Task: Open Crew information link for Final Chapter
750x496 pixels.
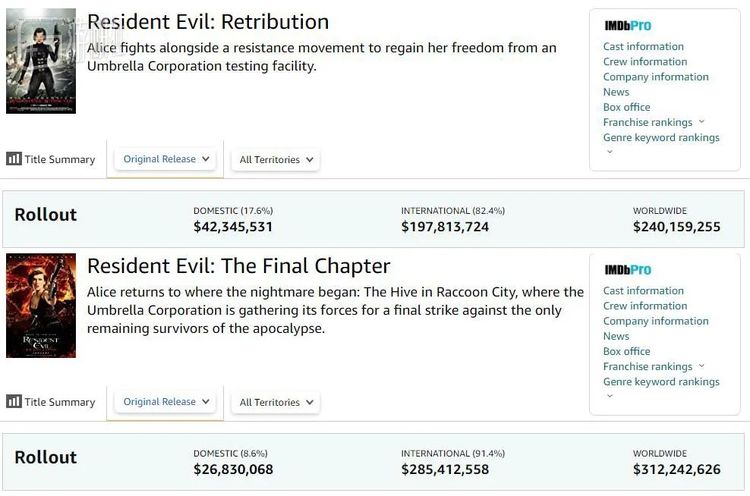Action: coord(644,306)
